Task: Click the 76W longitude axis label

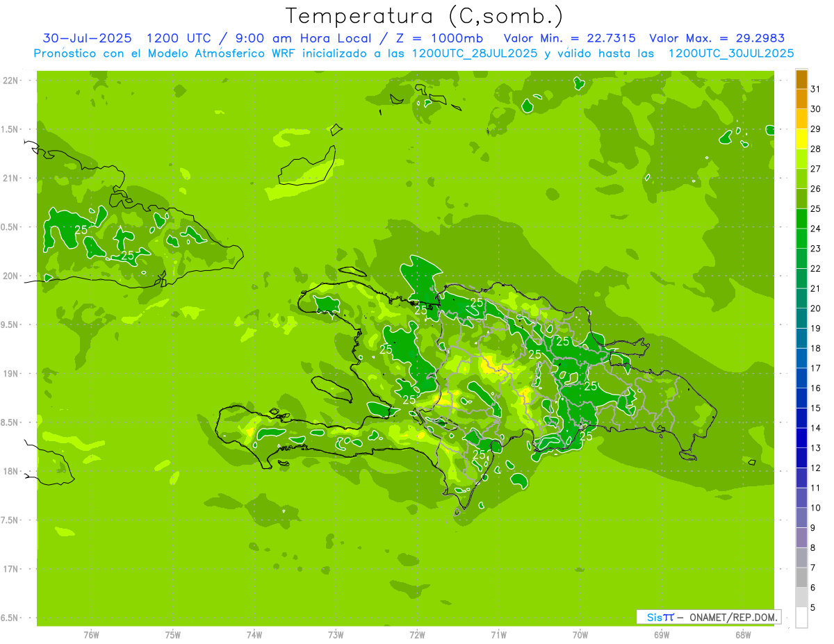Action: pos(91,634)
